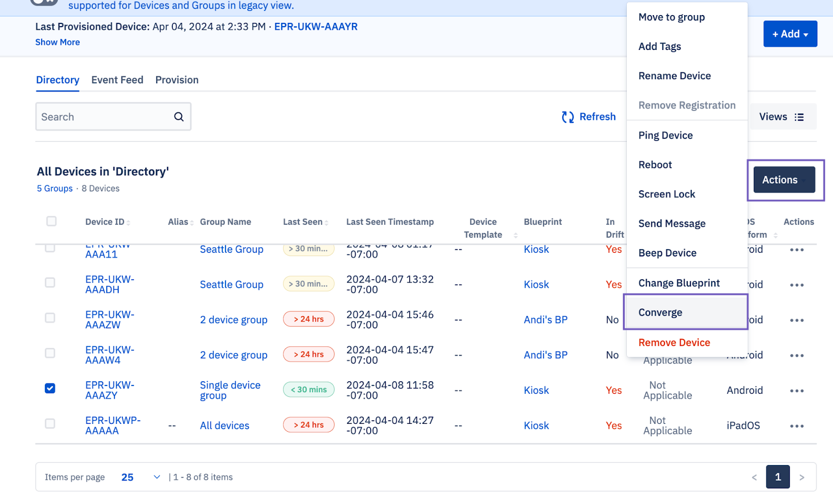Toggle the select-all header checkbox

pyautogui.click(x=52, y=222)
